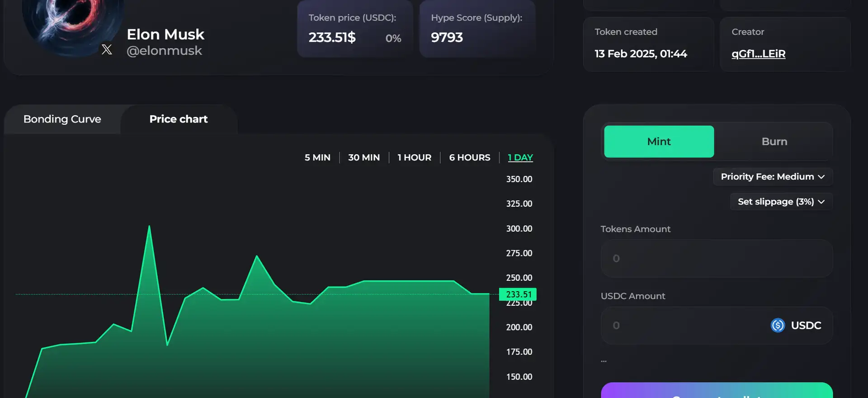This screenshot has width=868, height=398.
Task: Switch to Burn mode
Action: pyautogui.click(x=774, y=142)
